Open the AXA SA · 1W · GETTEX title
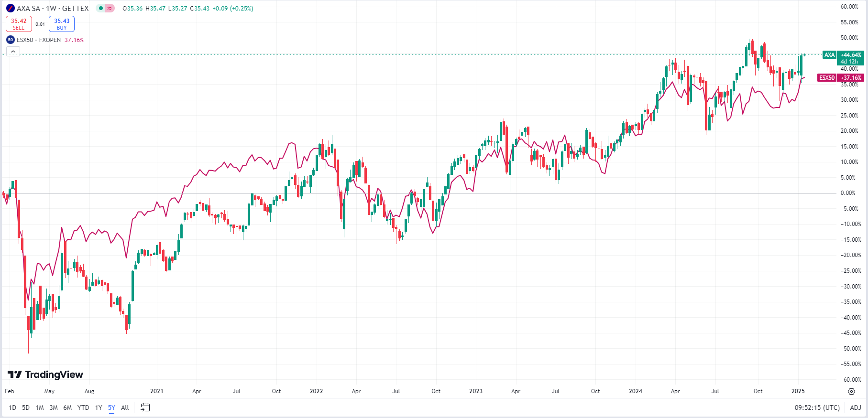The image size is (868, 418). pyautogui.click(x=53, y=8)
